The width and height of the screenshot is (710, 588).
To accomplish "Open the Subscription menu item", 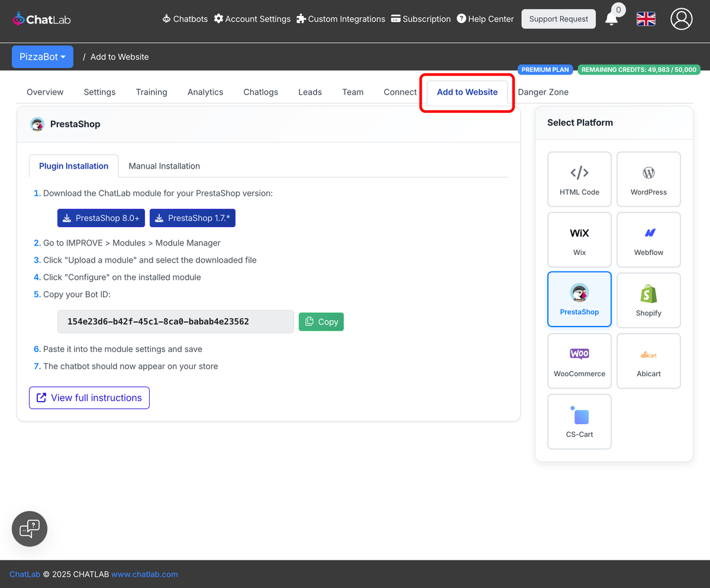I will tap(421, 18).
